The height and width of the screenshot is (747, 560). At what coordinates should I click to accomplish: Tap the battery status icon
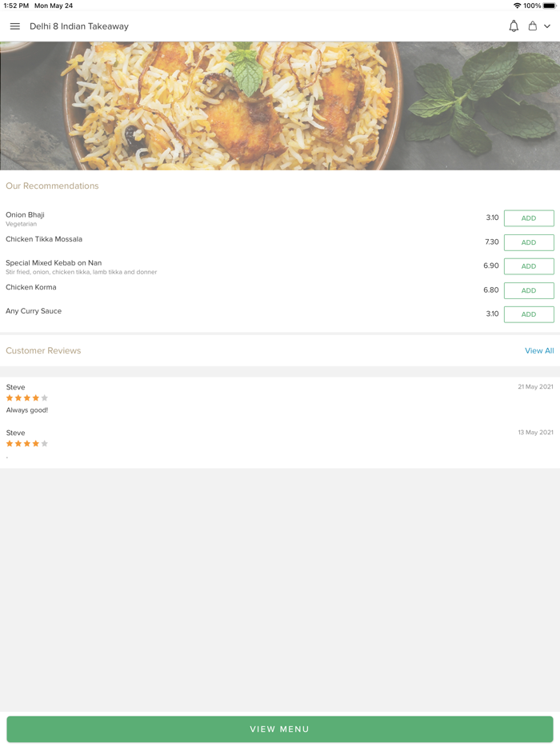[x=550, y=6]
